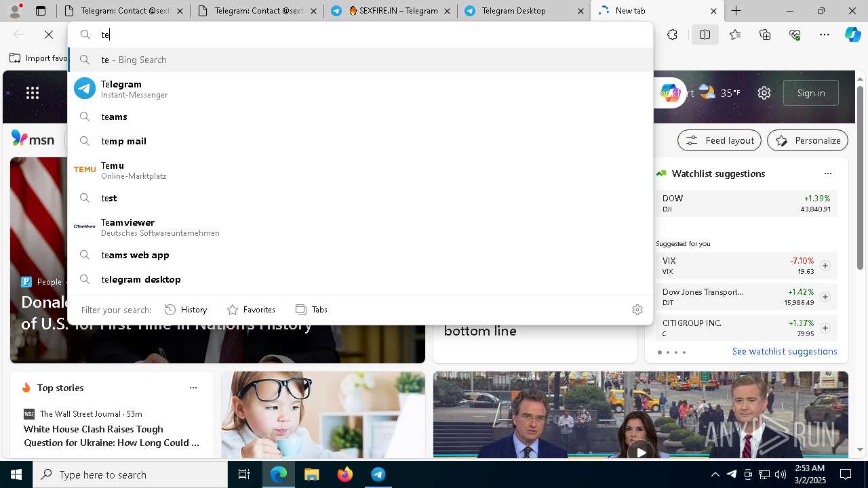Screen dimensions: 868x488
Task: Stop loading with the X button
Action: coord(49,35)
